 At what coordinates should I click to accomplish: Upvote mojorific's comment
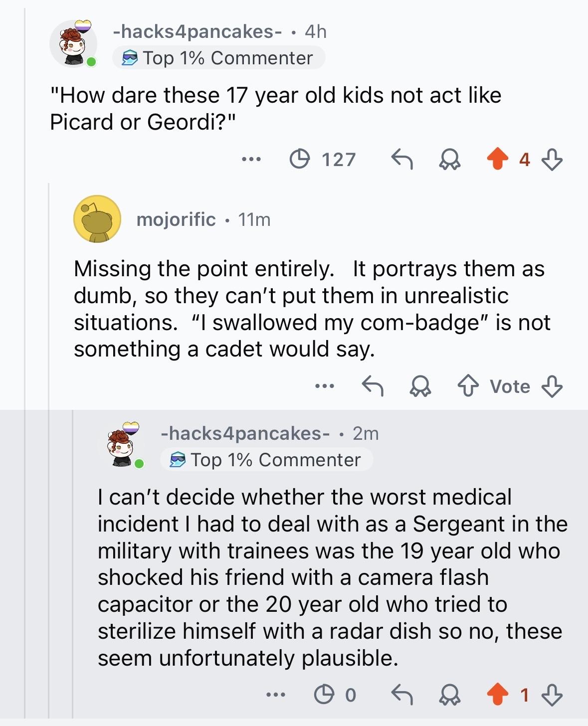(468, 386)
